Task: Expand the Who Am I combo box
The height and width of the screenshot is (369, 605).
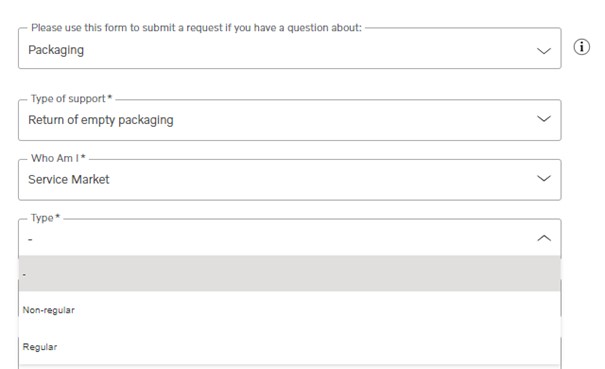Action: pyautogui.click(x=289, y=179)
